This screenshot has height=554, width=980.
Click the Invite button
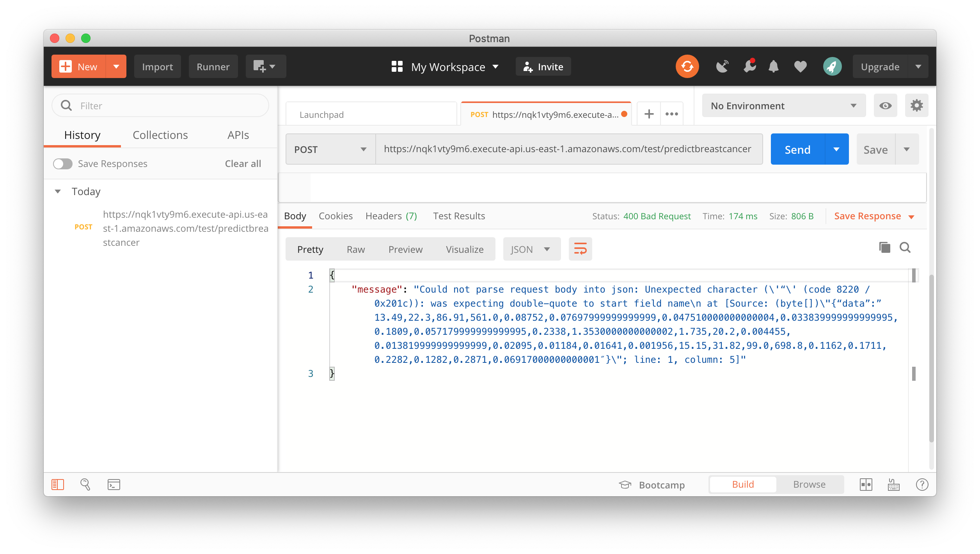pos(543,66)
